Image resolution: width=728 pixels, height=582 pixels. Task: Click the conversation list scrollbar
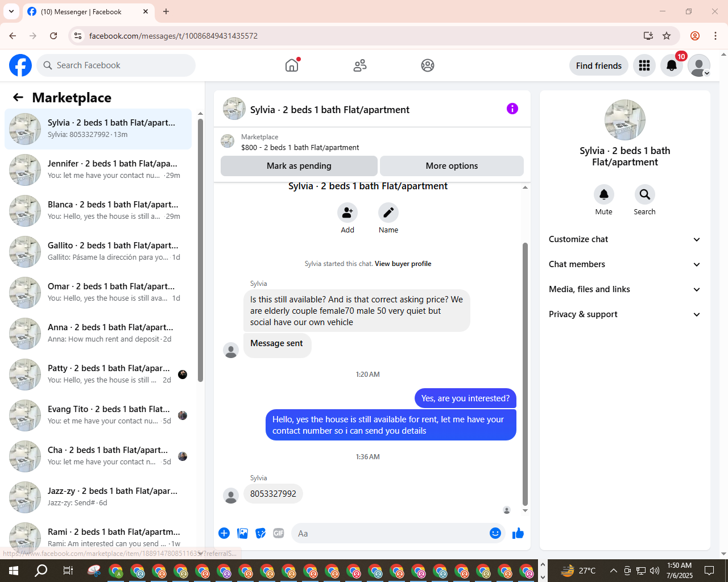(200, 250)
